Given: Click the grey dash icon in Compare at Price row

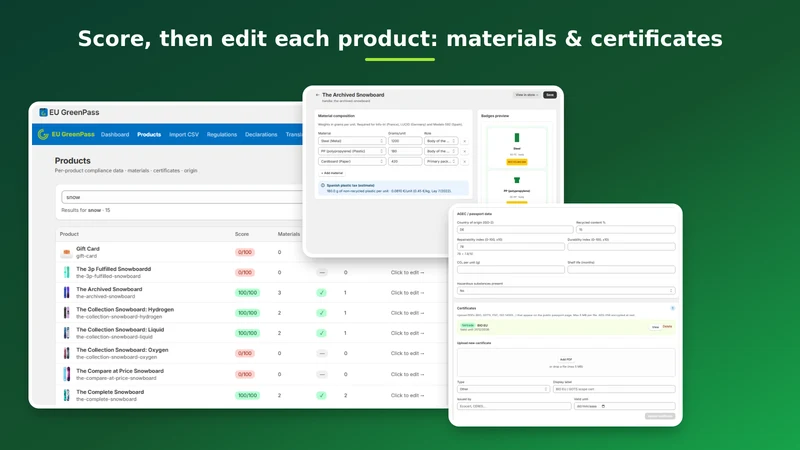Looking at the screenshot, I should [x=321, y=374].
